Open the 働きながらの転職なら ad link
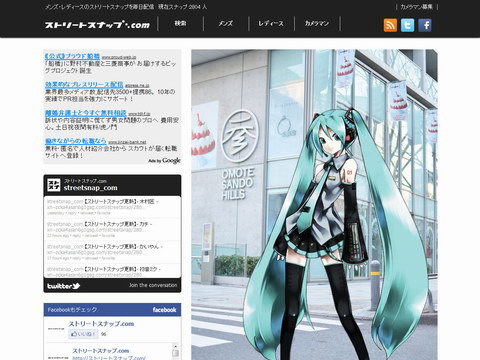The height and width of the screenshot is (360, 480). pyautogui.click(x=76, y=141)
